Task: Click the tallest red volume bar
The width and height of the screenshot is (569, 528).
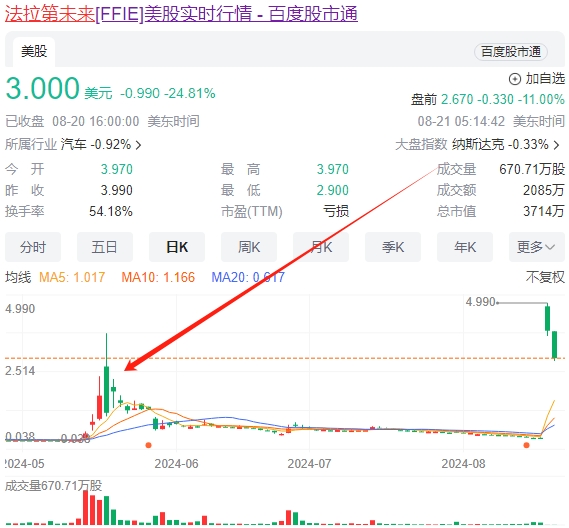Action: [86, 507]
